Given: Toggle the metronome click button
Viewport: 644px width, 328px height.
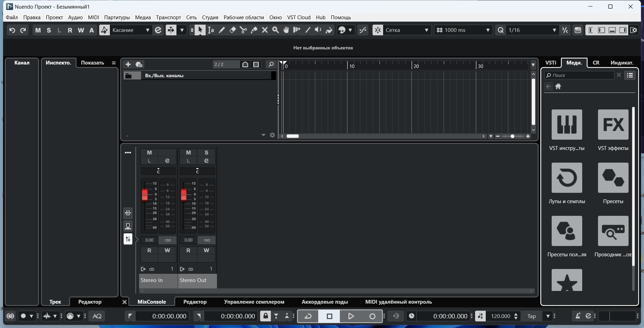Looking at the screenshot, I should click(x=578, y=316).
